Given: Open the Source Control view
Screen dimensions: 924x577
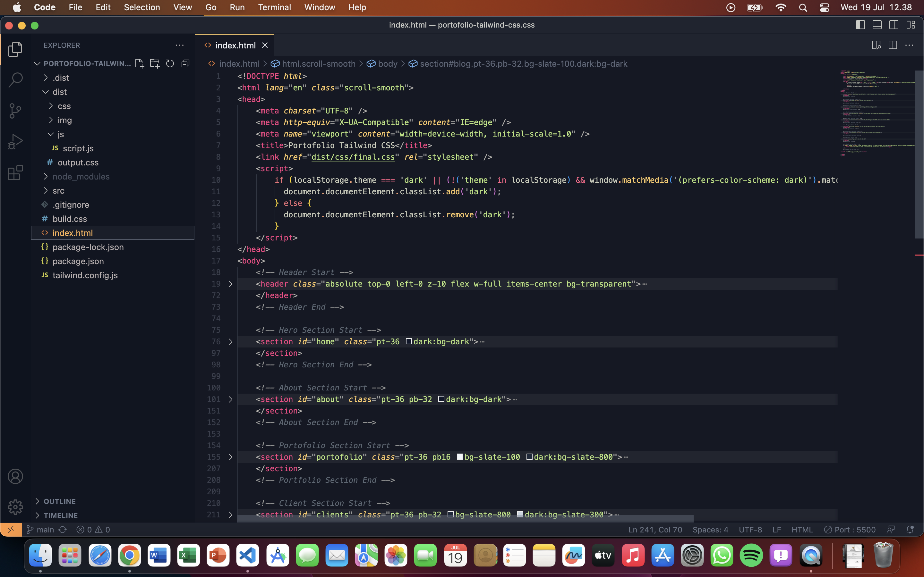Looking at the screenshot, I should [15, 110].
